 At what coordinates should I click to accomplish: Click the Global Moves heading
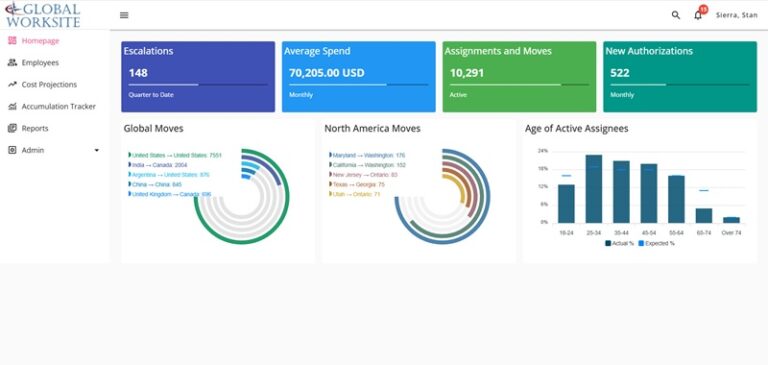(x=153, y=129)
